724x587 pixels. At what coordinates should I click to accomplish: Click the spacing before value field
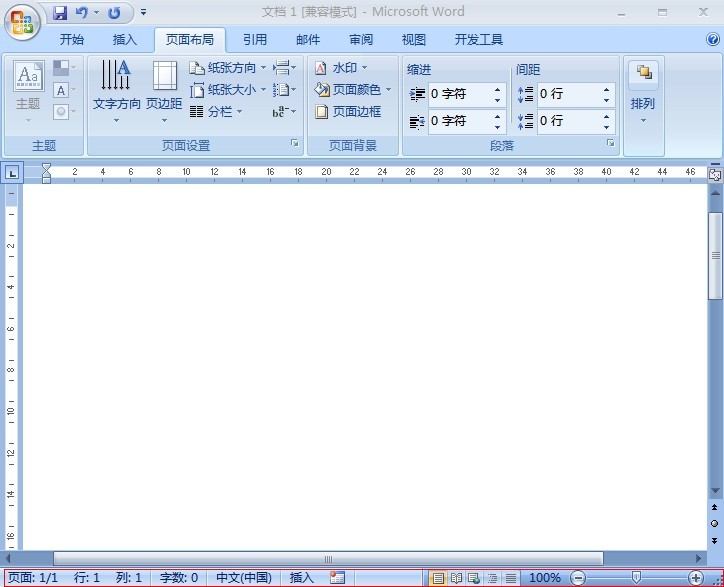[x=568, y=94]
